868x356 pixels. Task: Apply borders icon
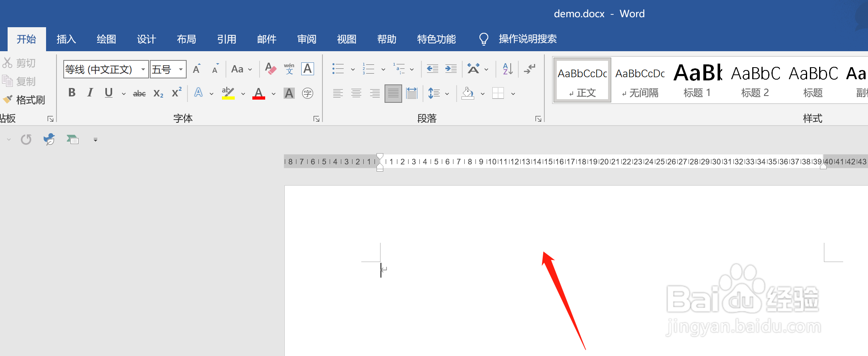pos(498,94)
